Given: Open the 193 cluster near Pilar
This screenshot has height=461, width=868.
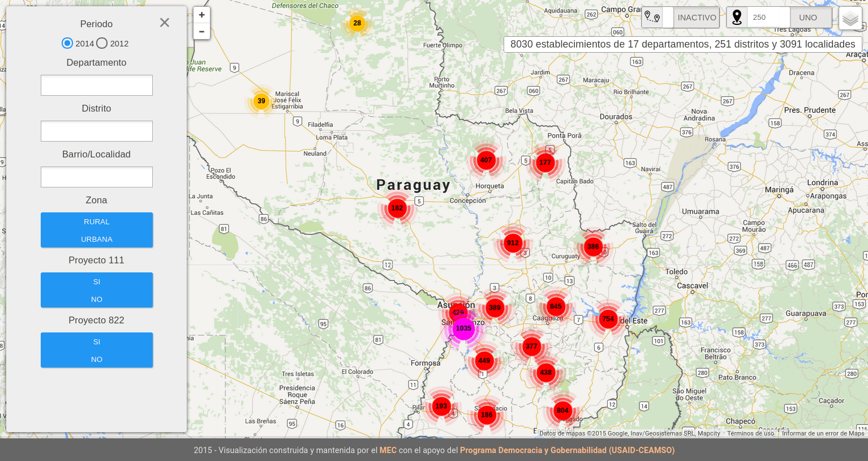Looking at the screenshot, I should coord(441,406).
